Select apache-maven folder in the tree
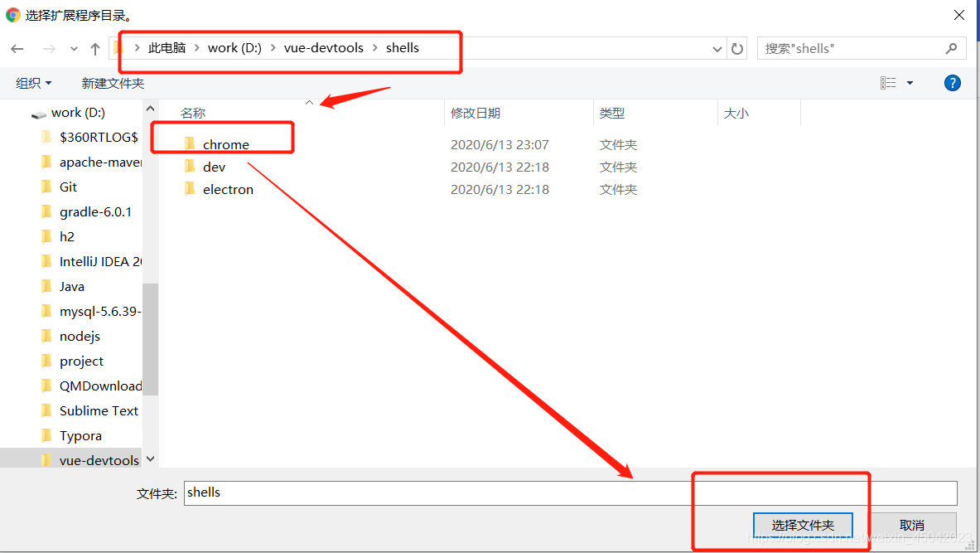 pyautogui.click(x=100, y=162)
